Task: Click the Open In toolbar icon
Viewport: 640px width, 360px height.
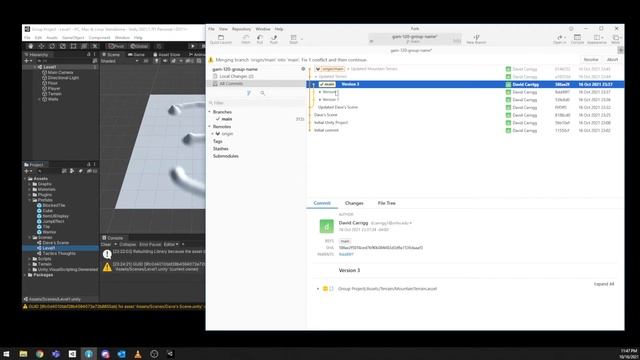Action: coord(560,39)
